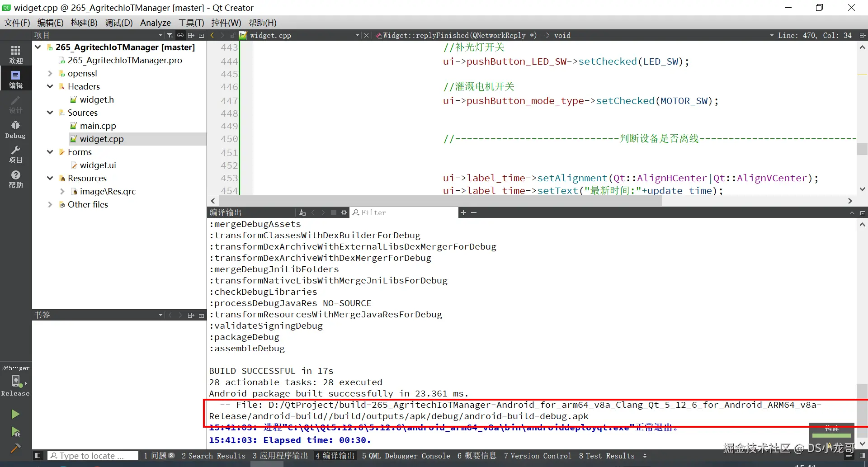Open the 构建(B) menu
Screen dimensions: 868x467
(x=84, y=23)
